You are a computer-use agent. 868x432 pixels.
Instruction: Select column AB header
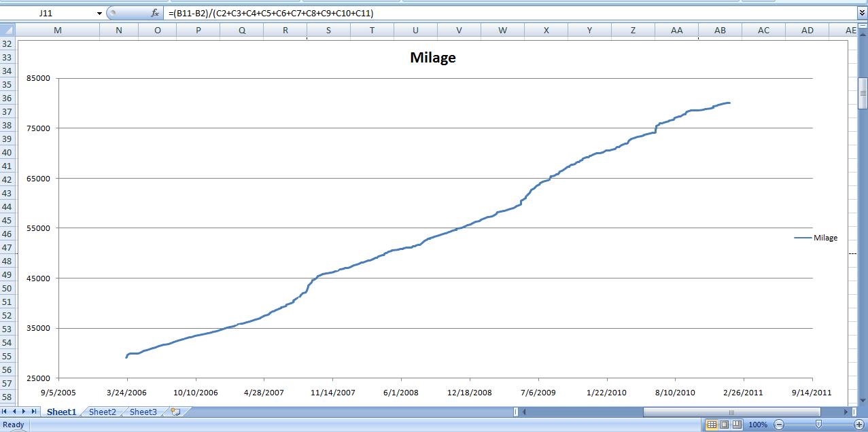(x=721, y=30)
